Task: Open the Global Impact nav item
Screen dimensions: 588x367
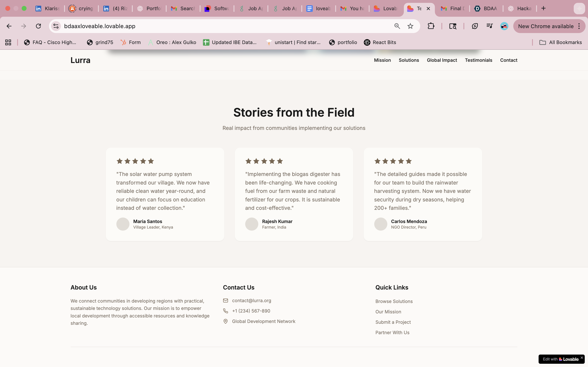Action: [x=442, y=60]
